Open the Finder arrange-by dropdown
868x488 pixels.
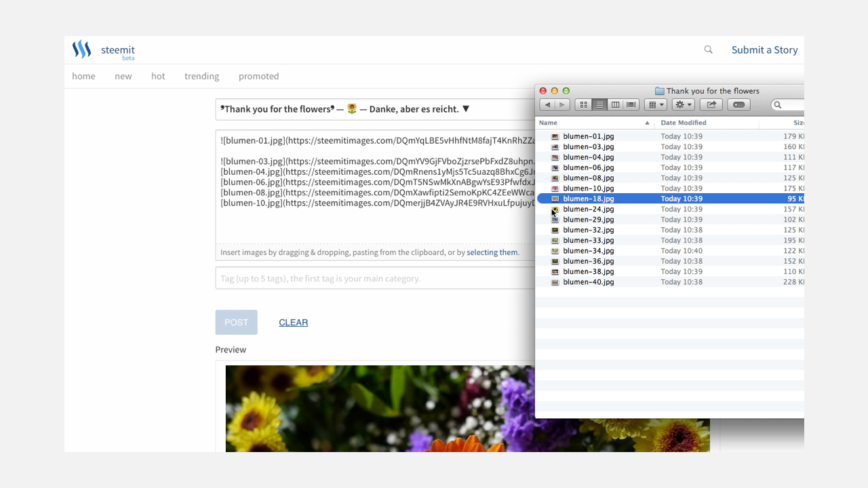(655, 105)
